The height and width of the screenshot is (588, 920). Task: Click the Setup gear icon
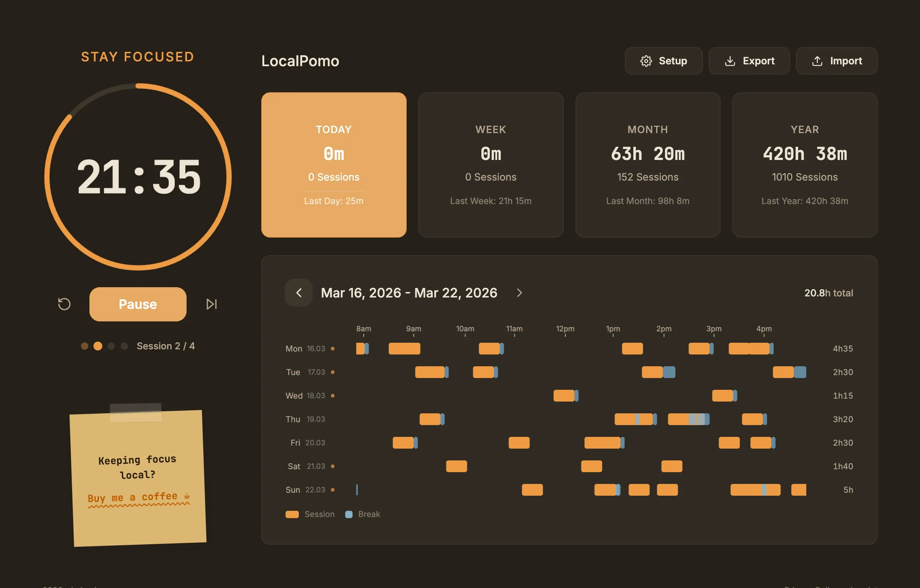click(x=646, y=61)
